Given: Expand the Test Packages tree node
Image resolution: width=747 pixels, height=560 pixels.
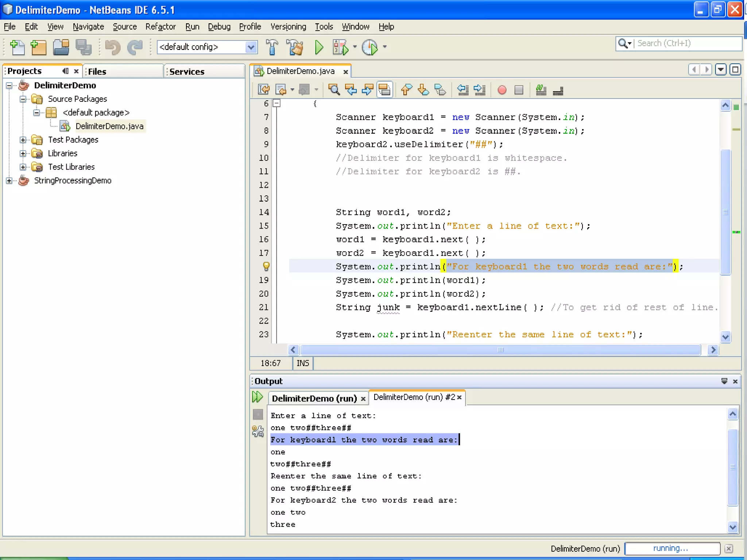Looking at the screenshot, I should click(23, 140).
